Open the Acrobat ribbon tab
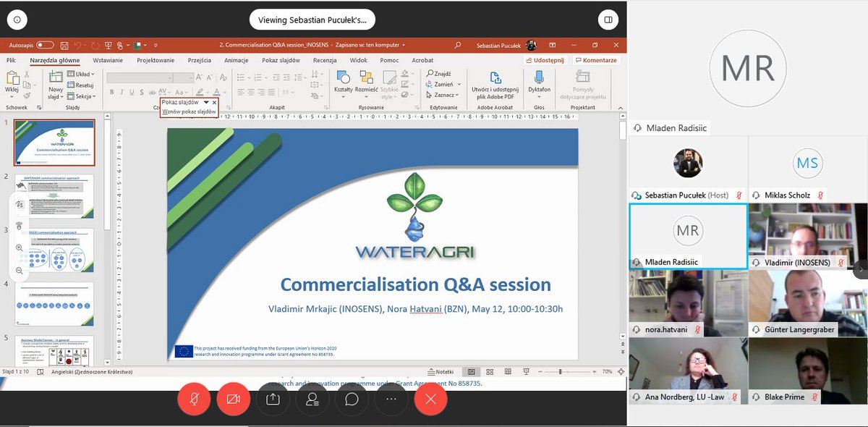Screen dimensions: 868x427 click(x=422, y=61)
